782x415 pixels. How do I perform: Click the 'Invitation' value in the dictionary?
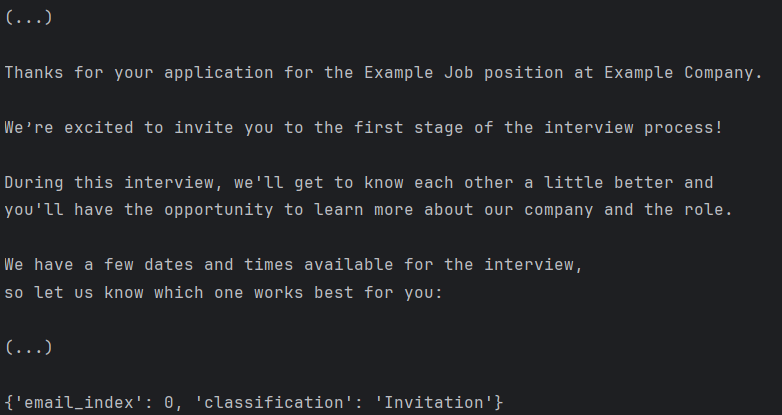pos(433,403)
